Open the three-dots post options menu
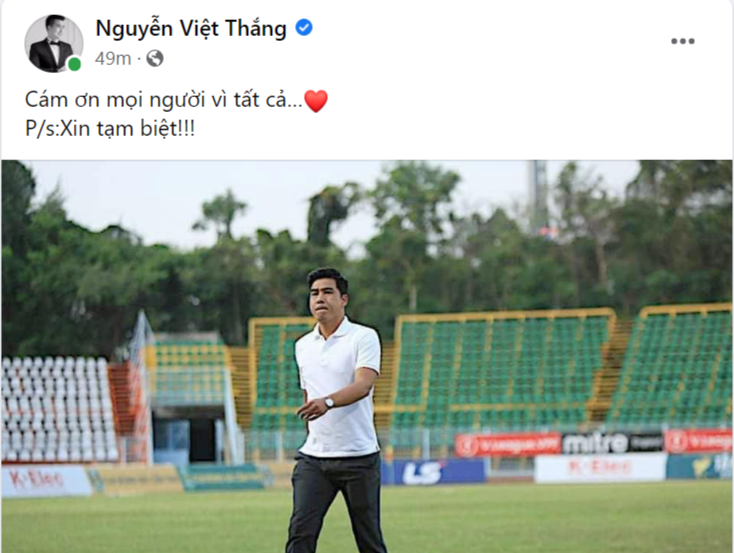Image resolution: width=734 pixels, height=553 pixels. pyautogui.click(x=683, y=41)
